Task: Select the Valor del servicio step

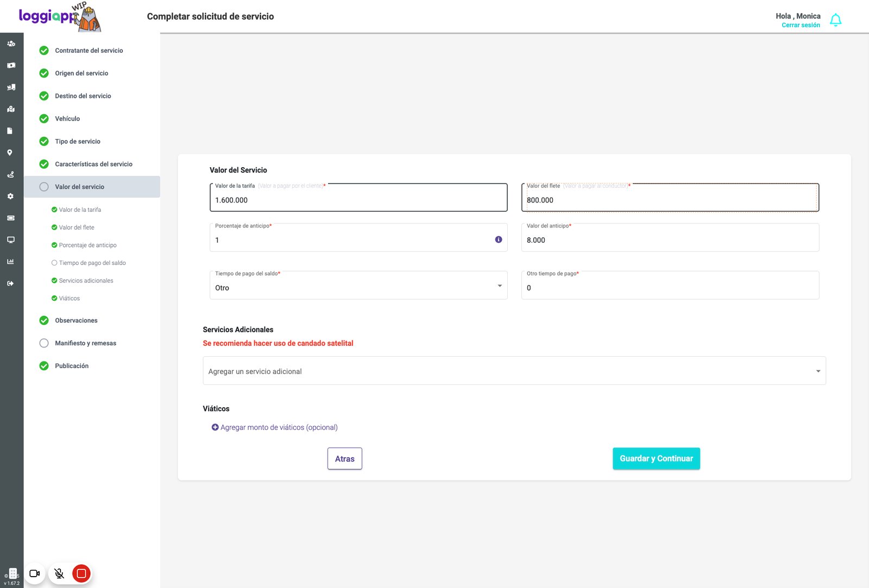Action: coord(92,187)
